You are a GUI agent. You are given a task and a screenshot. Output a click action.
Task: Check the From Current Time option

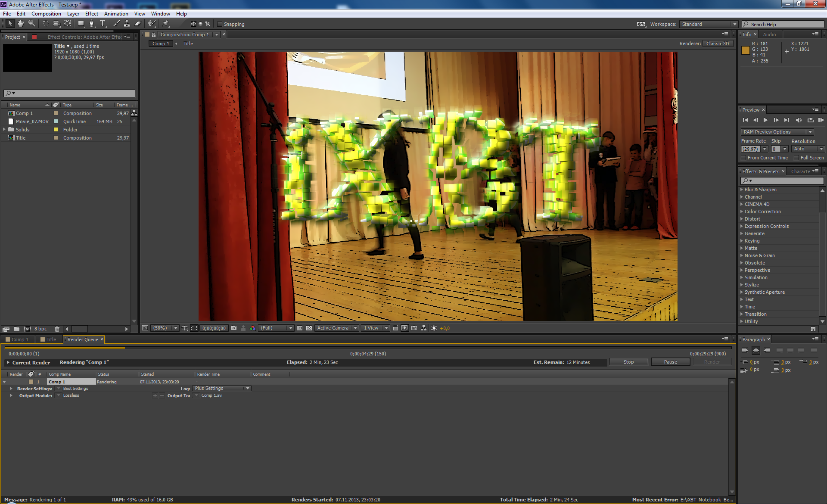click(x=743, y=158)
